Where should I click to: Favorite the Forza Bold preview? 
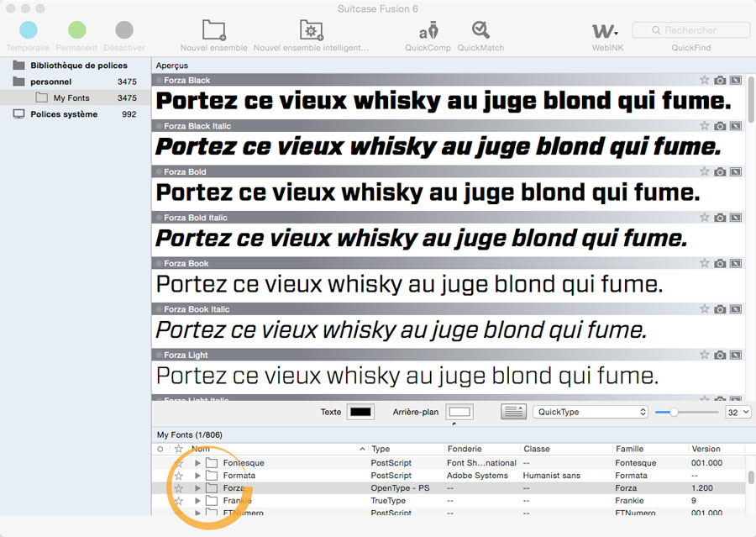coord(705,171)
